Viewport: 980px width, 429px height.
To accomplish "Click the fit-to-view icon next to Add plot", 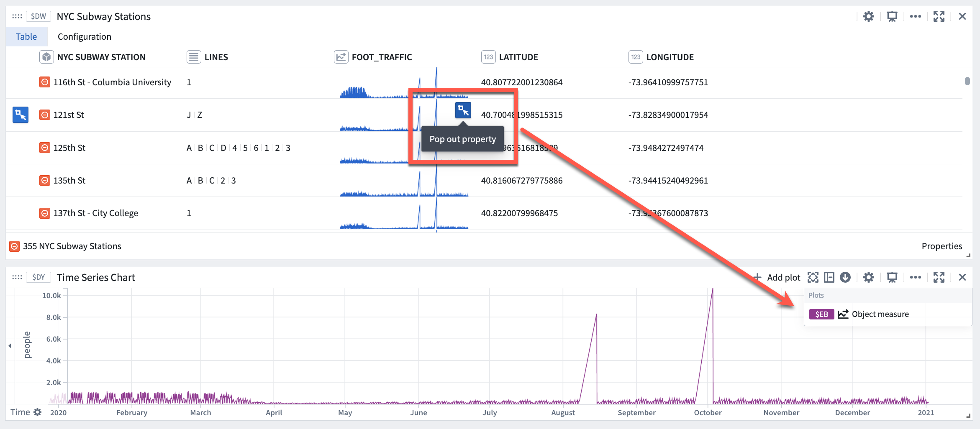I will [813, 277].
